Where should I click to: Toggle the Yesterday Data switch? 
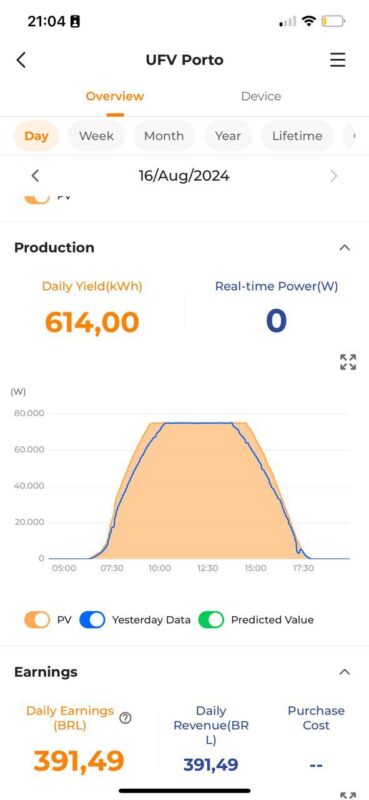click(92, 620)
